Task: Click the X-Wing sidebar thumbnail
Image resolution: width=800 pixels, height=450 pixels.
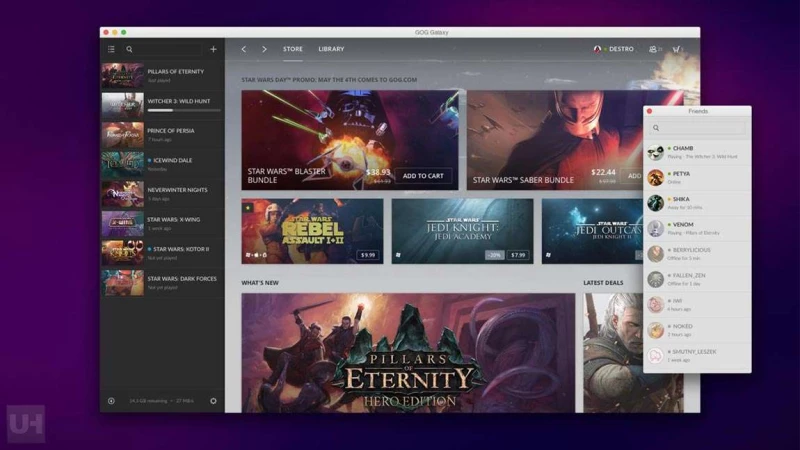Action: [122, 223]
